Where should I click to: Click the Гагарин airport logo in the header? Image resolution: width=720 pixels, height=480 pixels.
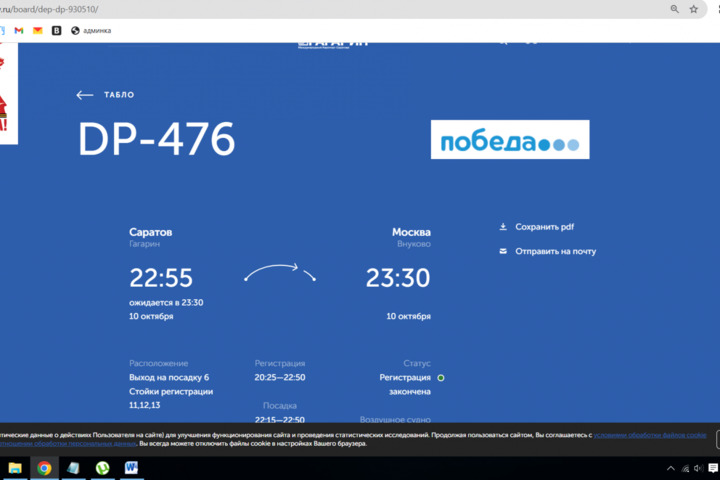point(333,41)
